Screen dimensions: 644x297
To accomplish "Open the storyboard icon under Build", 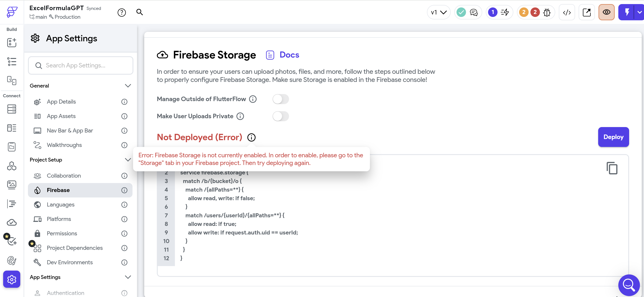I will [12, 80].
